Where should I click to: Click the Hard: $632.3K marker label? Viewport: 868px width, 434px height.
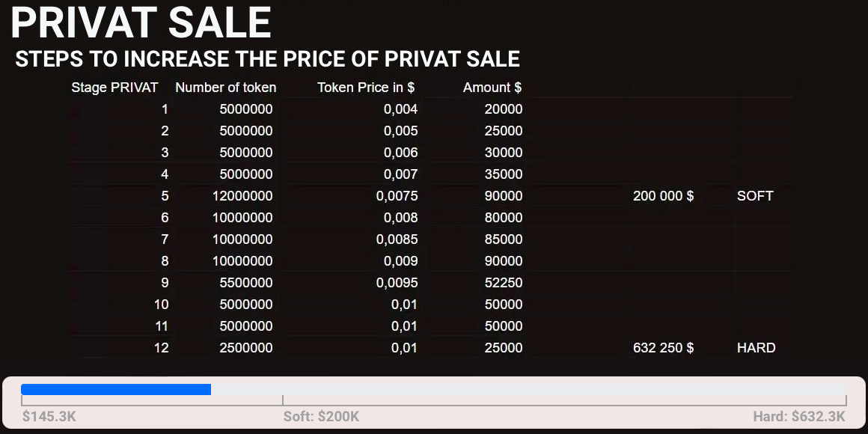pos(799,417)
